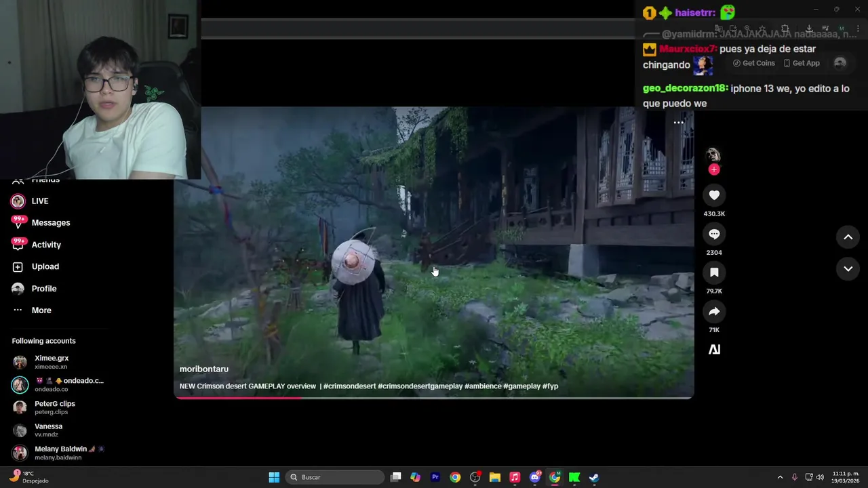Image resolution: width=868 pixels, height=488 pixels.
Task: Open the ondeado.co following account
Action: [x=58, y=384]
